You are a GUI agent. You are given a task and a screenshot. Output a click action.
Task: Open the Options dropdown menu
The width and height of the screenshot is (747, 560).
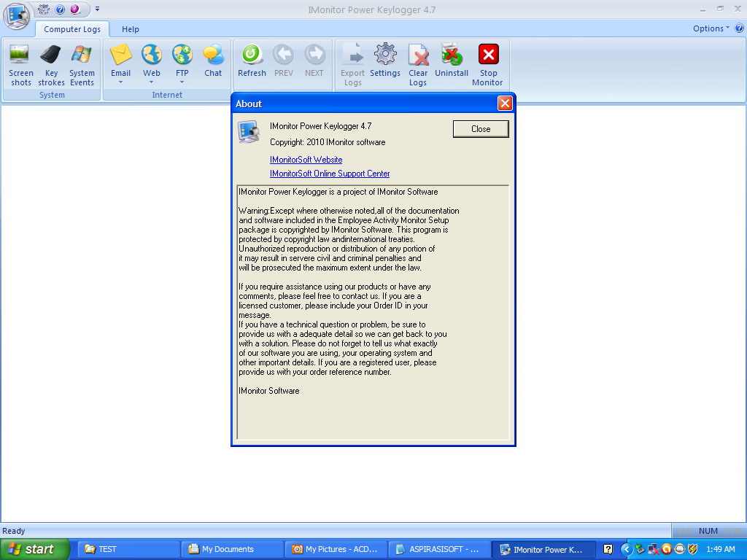(x=711, y=28)
